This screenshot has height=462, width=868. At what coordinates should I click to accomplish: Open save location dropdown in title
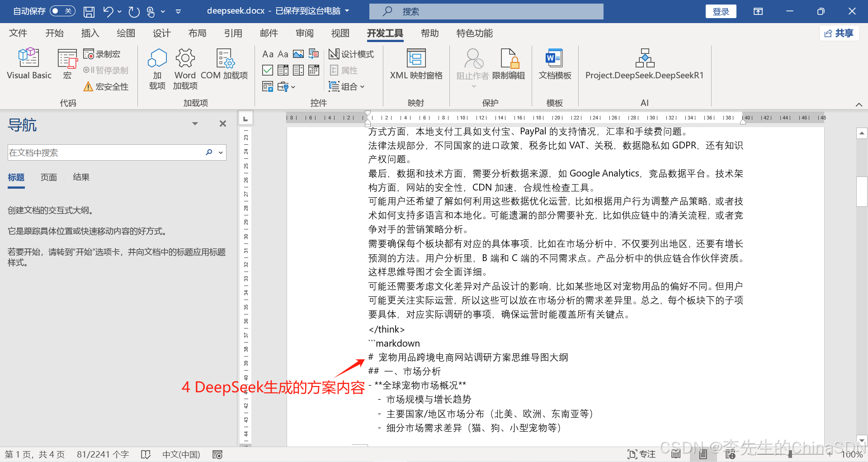point(347,11)
